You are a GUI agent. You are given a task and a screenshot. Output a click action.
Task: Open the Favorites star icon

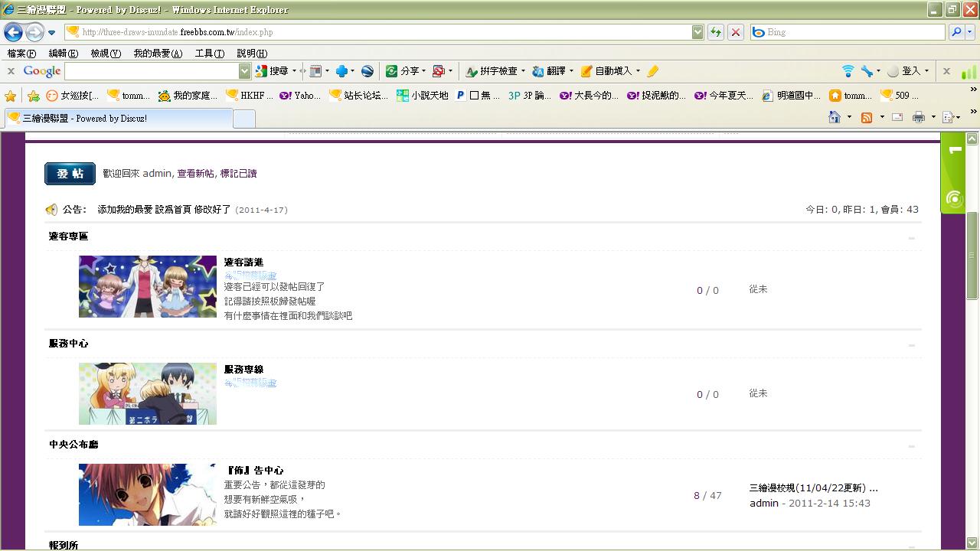11,96
